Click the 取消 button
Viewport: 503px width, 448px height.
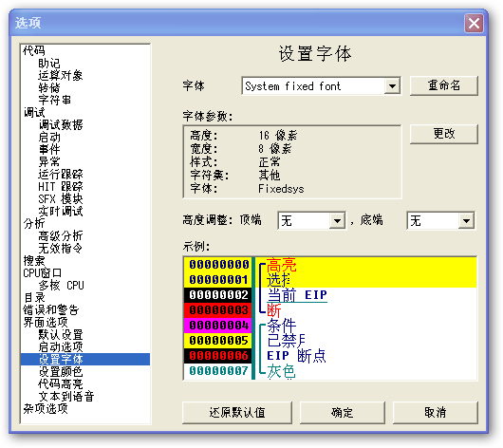point(436,413)
